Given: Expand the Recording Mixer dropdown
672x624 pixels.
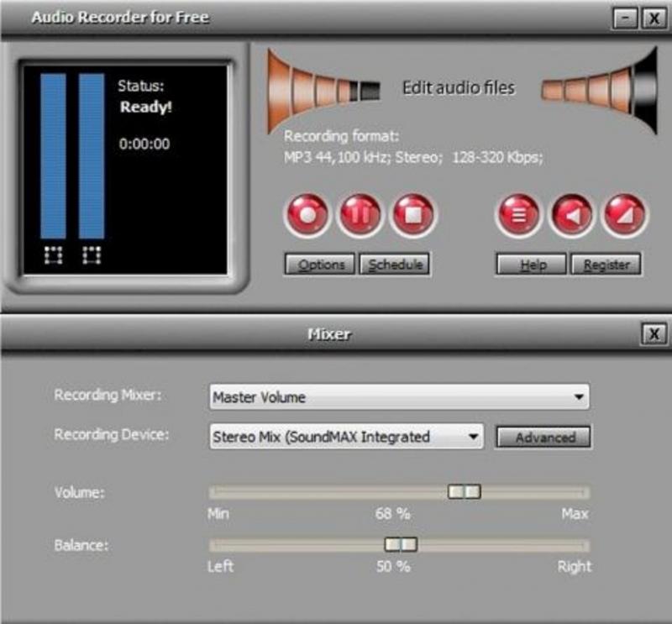Looking at the screenshot, I should pos(577,397).
